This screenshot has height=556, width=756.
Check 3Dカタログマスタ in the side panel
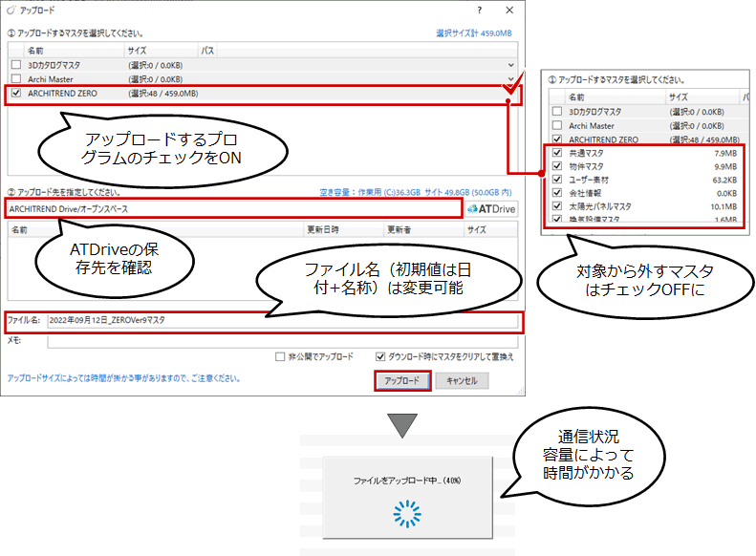[557, 112]
